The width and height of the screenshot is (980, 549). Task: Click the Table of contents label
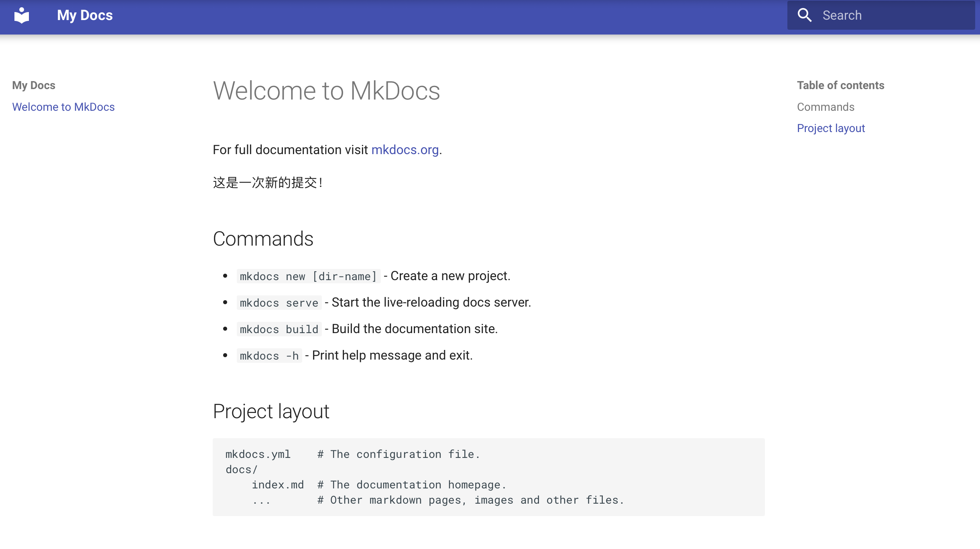click(840, 85)
